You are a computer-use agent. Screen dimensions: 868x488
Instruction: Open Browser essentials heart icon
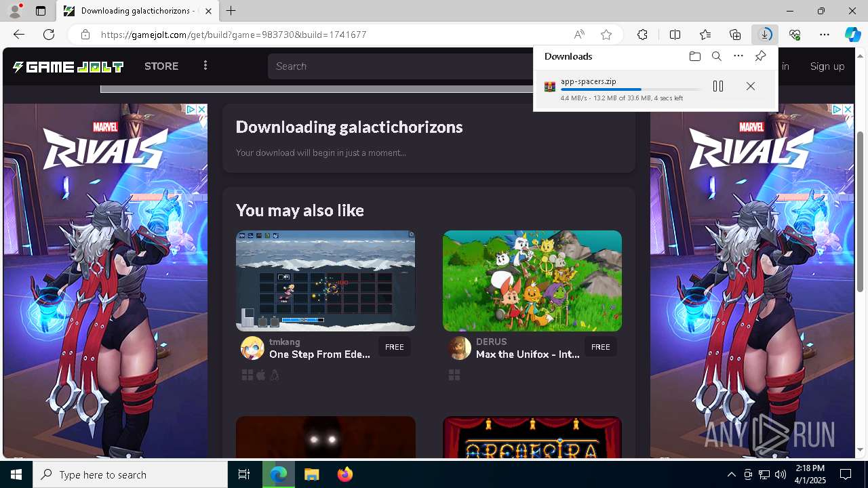pos(795,35)
